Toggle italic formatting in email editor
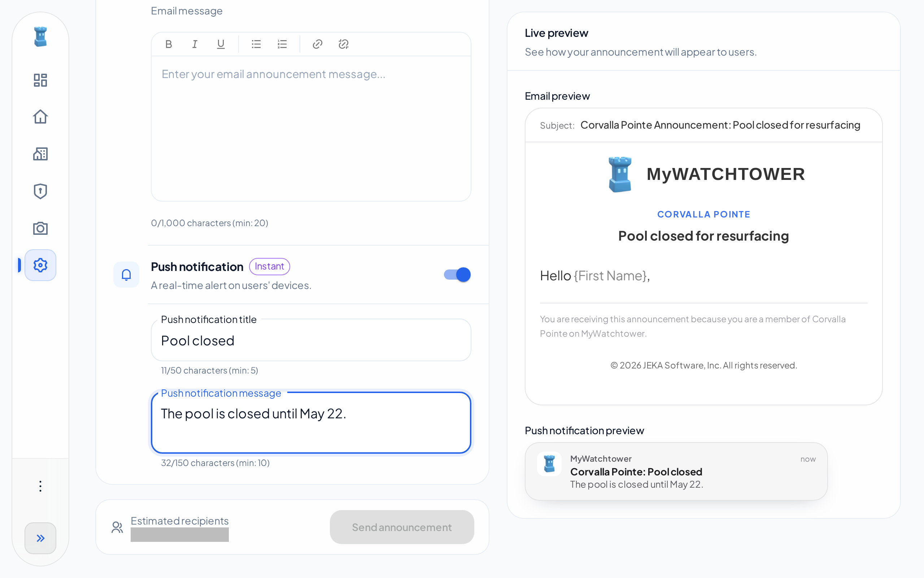Screen dimensions: 924x578 pos(195,44)
